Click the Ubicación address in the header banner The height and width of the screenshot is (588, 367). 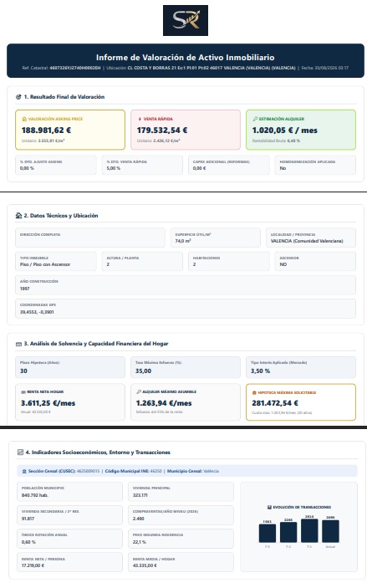[x=212, y=68]
